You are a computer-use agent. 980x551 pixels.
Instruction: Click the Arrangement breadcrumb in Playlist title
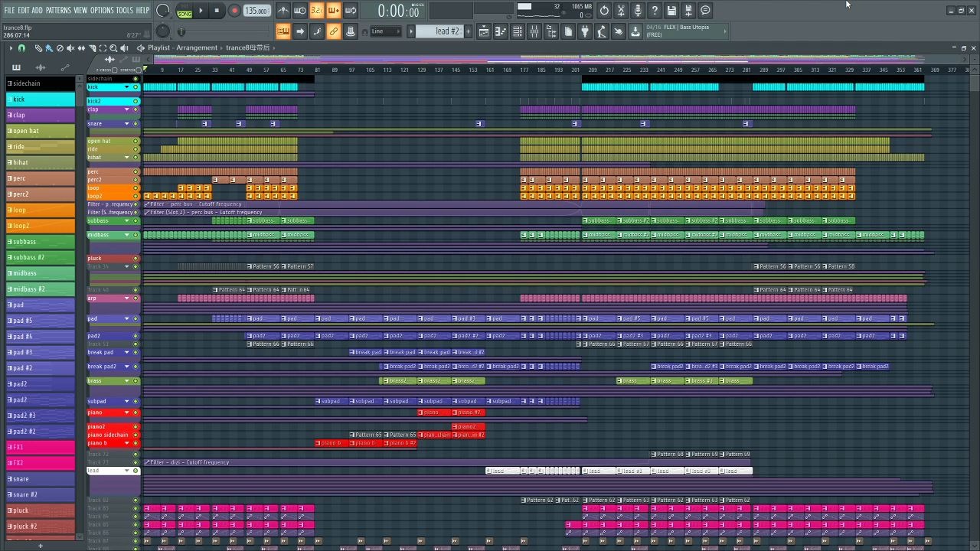[x=197, y=48]
